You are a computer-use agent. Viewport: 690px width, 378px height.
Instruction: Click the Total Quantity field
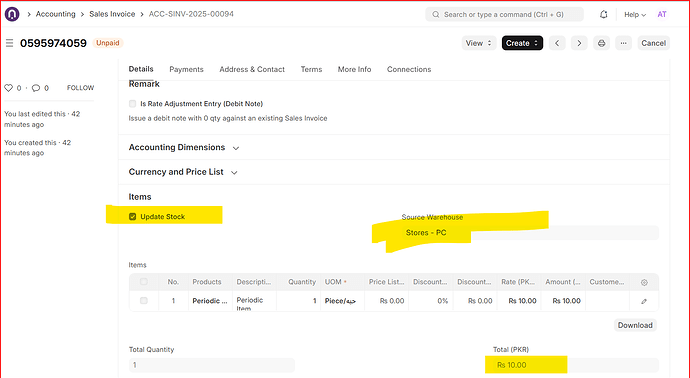coord(212,365)
